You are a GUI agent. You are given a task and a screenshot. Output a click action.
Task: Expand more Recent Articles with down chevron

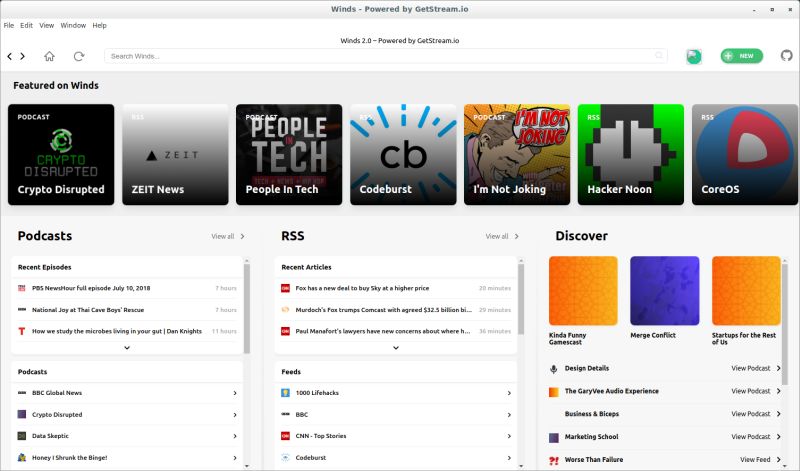pyautogui.click(x=396, y=348)
